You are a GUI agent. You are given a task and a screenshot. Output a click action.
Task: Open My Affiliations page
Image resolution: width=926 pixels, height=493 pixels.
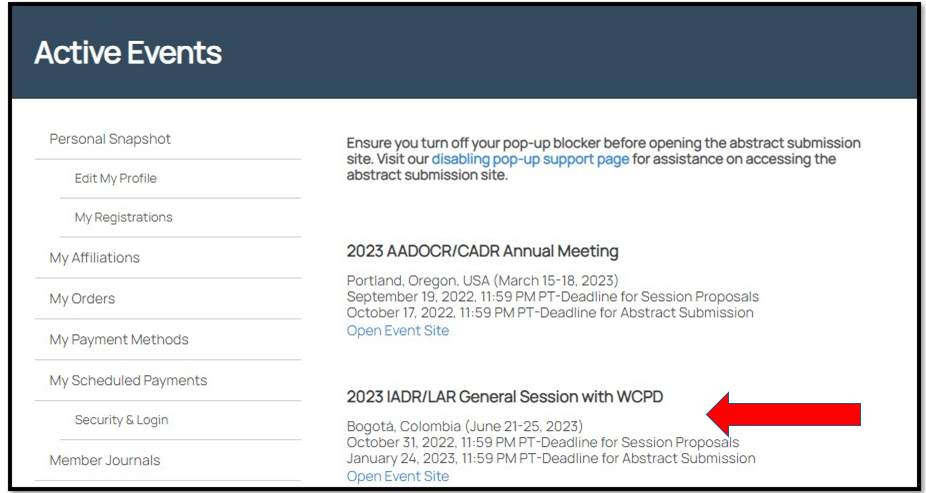[94, 257]
